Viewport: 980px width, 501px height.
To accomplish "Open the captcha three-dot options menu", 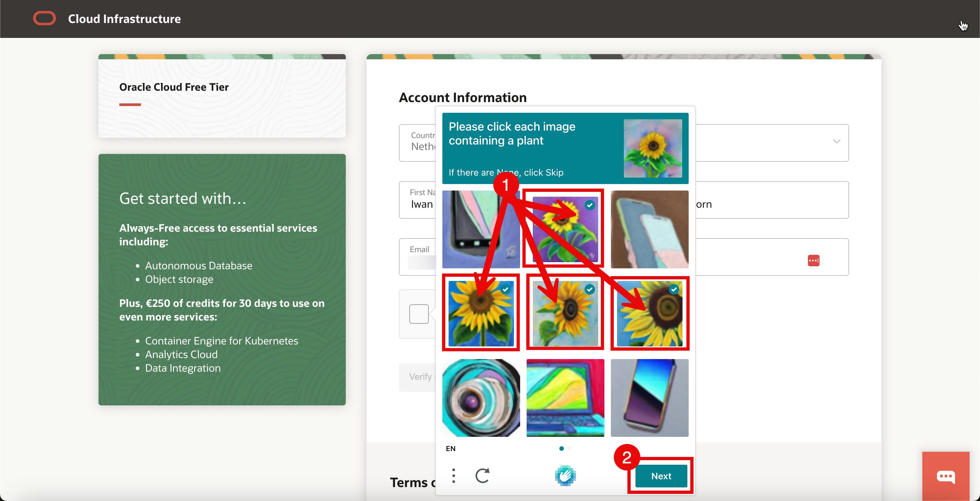I will pyautogui.click(x=453, y=475).
